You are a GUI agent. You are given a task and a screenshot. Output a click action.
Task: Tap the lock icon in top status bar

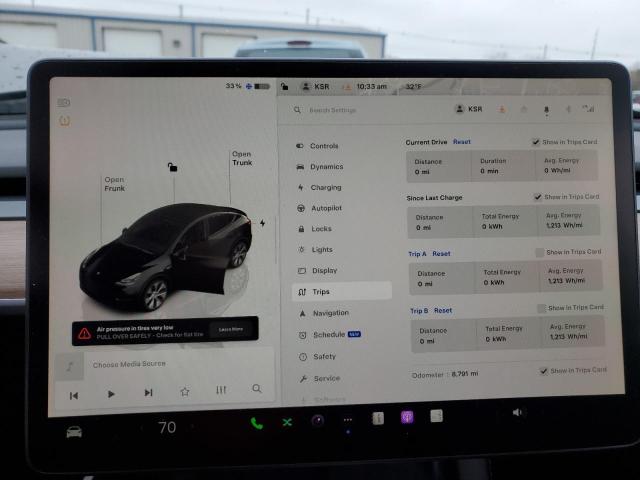[284, 86]
